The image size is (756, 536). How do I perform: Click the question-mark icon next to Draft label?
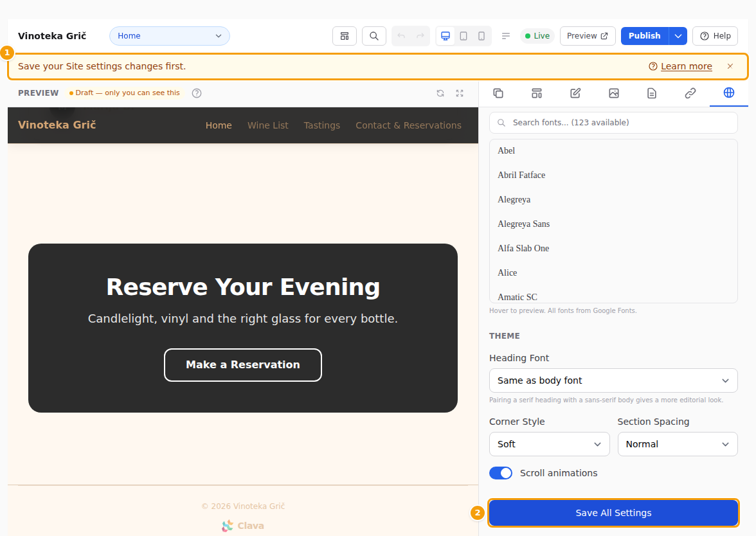click(x=197, y=93)
